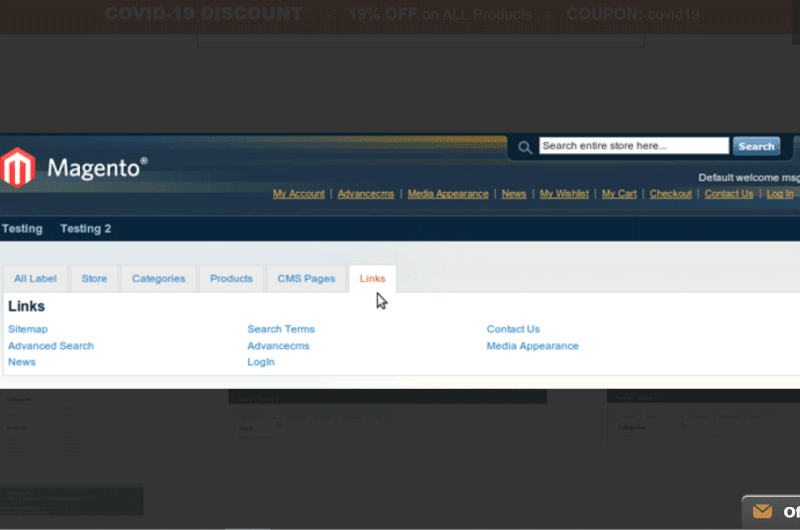Viewport: 800px width, 530px height.
Task: Open My Wishlist header link
Action: [x=564, y=194]
